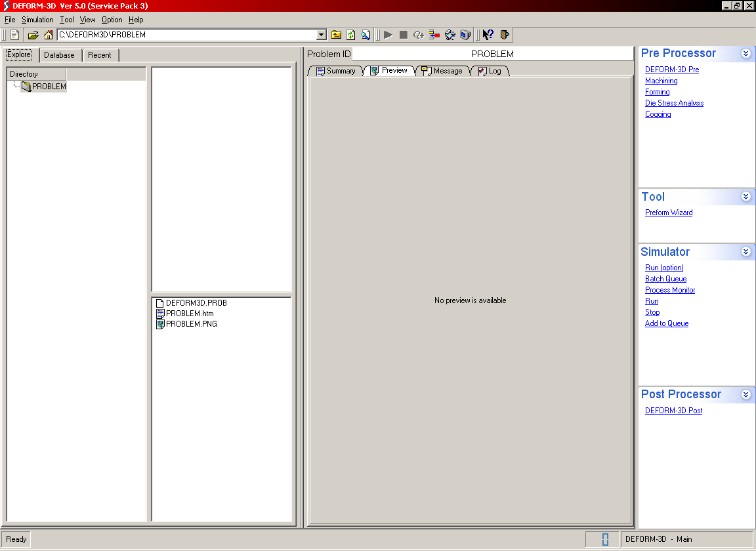Screen dimensions: 756x551
Task: Open the Die Stress Analysis link
Action: click(674, 103)
